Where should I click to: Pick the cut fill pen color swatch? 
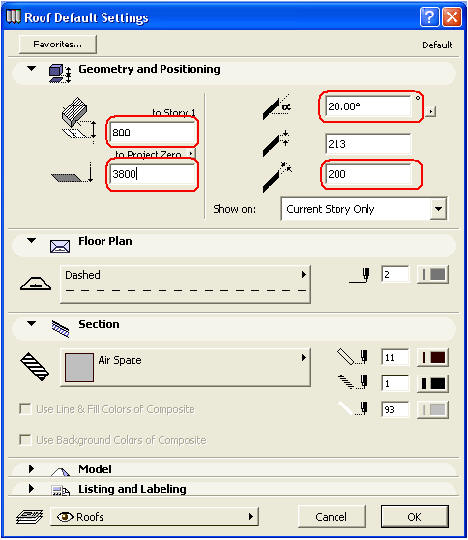click(x=433, y=383)
